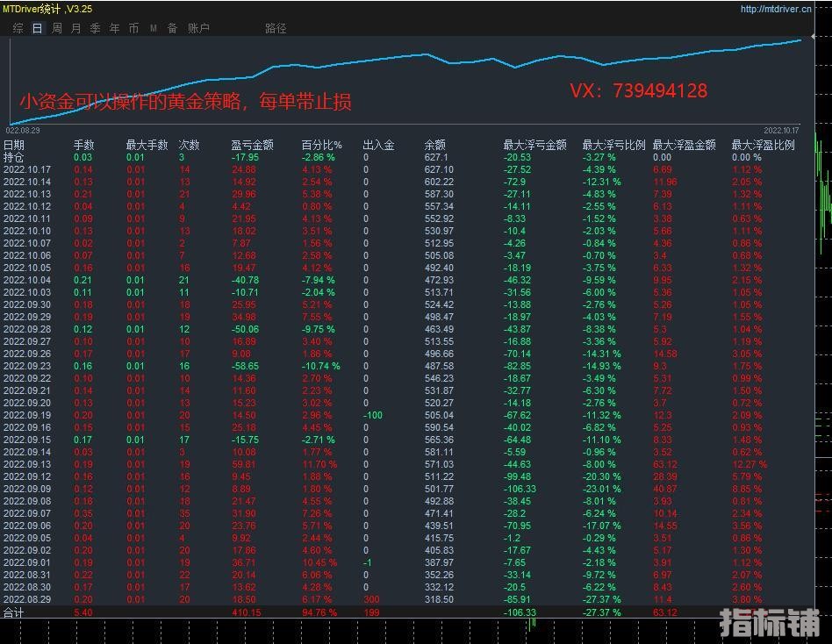Click the 百分比% column header
The image size is (832, 644).
[321, 145]
